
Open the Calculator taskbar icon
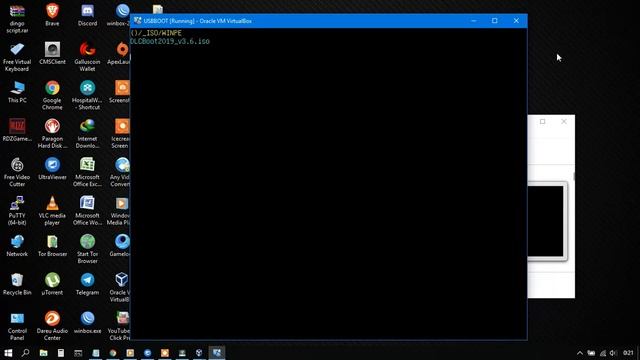61,353
